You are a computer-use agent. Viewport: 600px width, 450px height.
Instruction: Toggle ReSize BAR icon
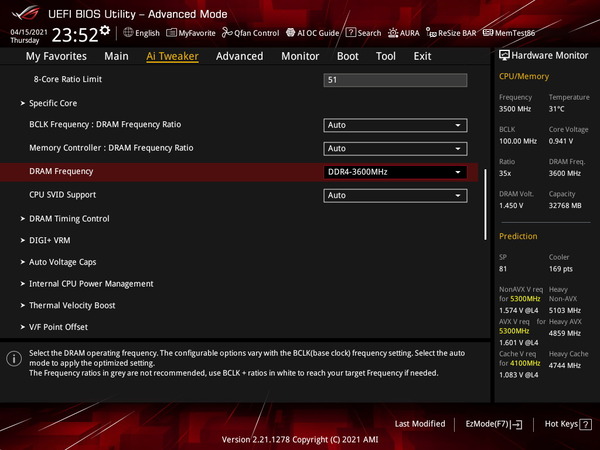pyautogui.click(x=431, y=33)
